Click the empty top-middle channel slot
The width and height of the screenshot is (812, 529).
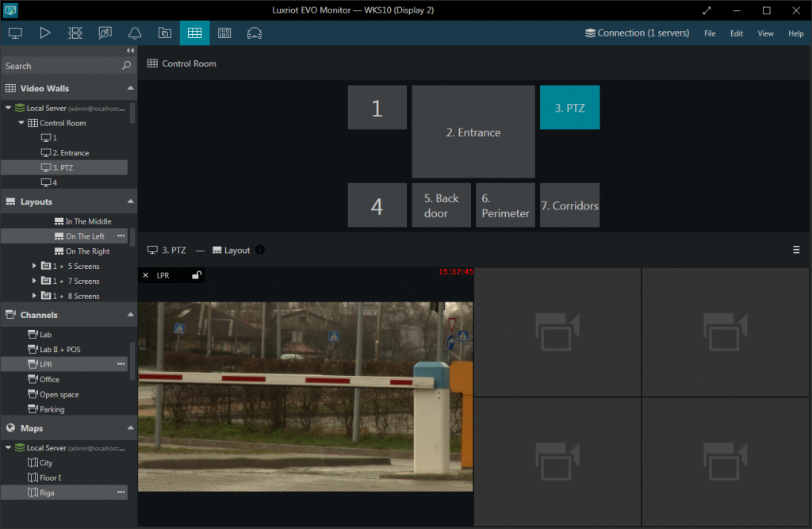point(557,332)
